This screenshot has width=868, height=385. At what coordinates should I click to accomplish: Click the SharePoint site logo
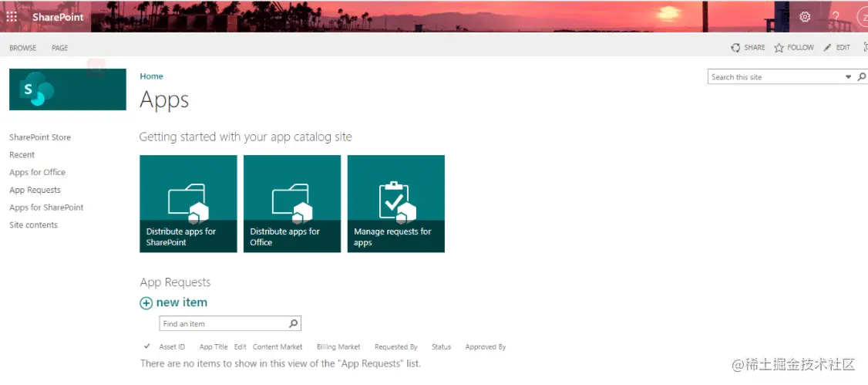click(x=68, y=89)
